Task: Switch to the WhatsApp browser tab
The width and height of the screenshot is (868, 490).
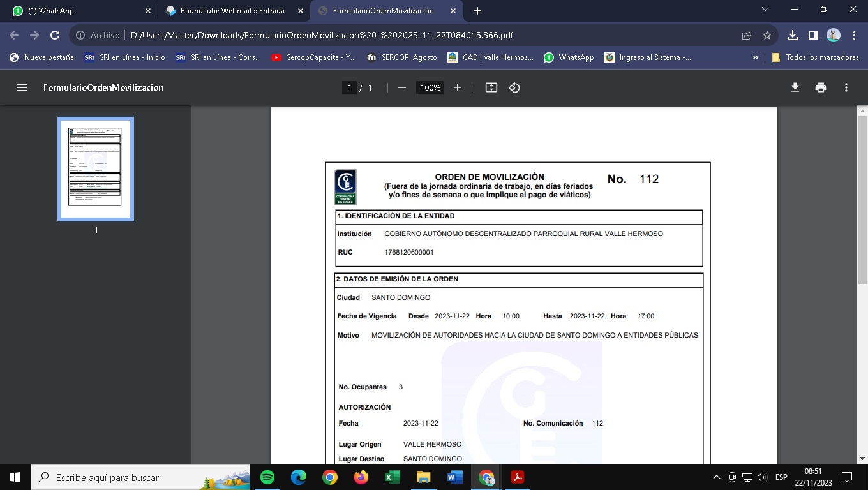Action: tap(77, 11)
